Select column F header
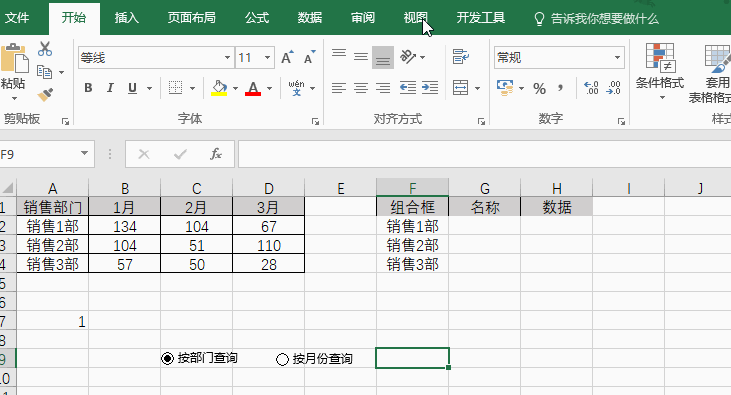The image size is (731, 395). point(413,188)
